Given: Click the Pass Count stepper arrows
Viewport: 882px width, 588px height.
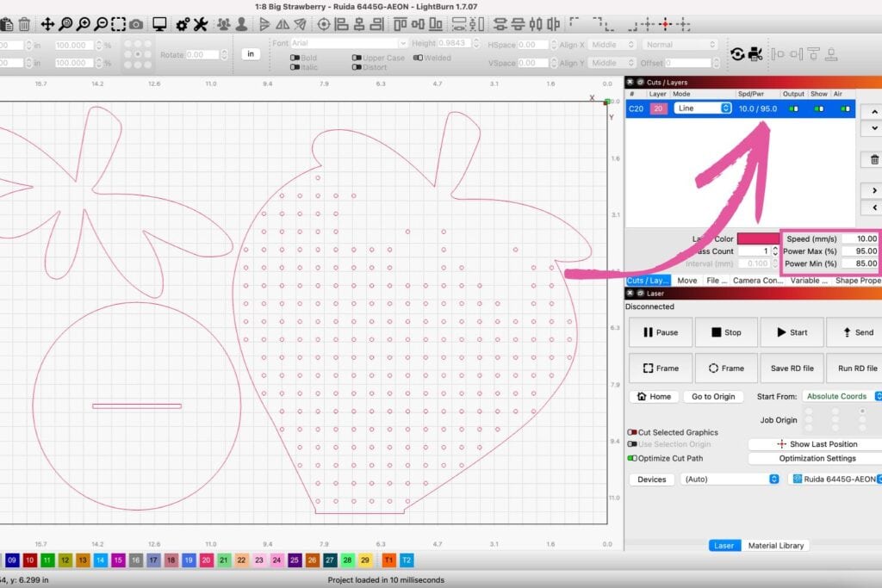Looking at the screenshot, I should (x=775, y=251).
